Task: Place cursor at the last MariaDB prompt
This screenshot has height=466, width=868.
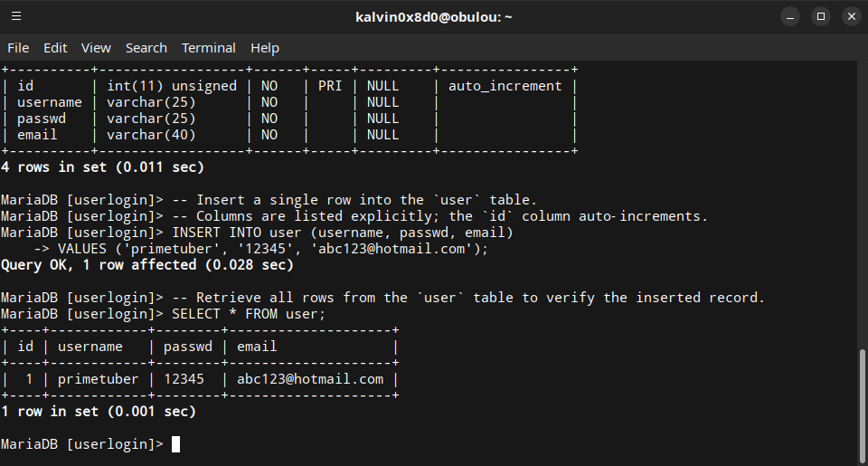Action: pyautogui.click(x=175, y=444)
